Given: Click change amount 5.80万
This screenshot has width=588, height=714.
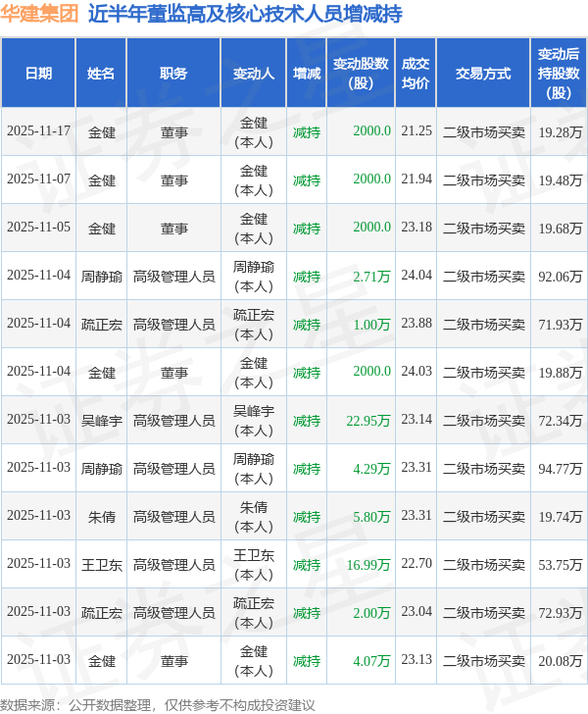Looking at the screenshot, I should click(371, 517).
